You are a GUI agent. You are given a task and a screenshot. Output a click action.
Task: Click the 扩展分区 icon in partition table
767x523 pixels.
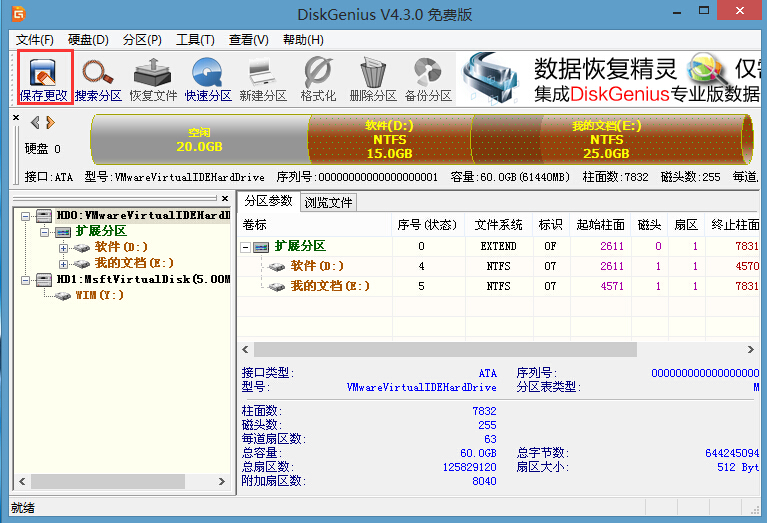point(261,247)
